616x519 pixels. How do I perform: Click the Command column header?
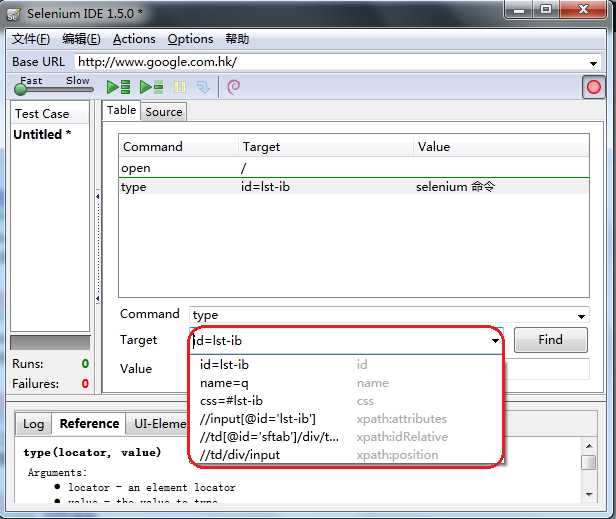[179, 147]
